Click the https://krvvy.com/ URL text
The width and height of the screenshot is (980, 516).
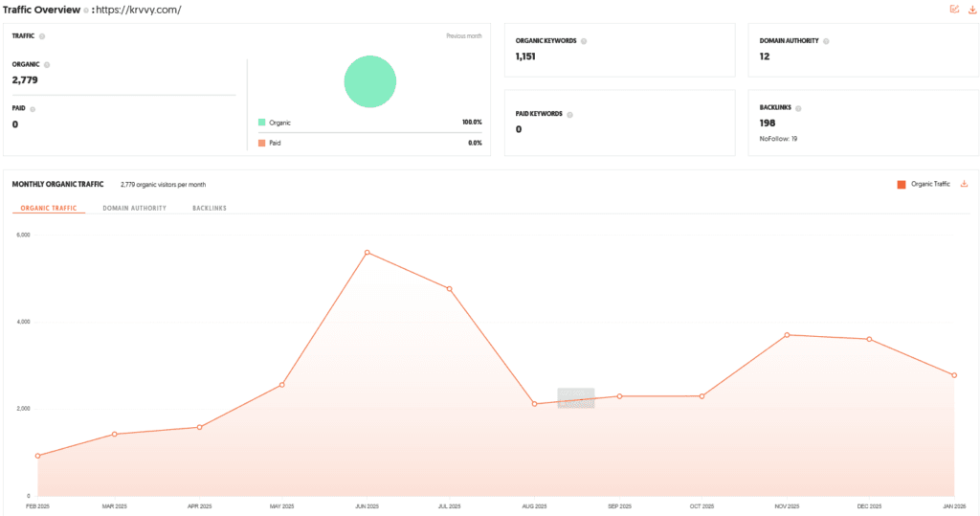[138, 10]
